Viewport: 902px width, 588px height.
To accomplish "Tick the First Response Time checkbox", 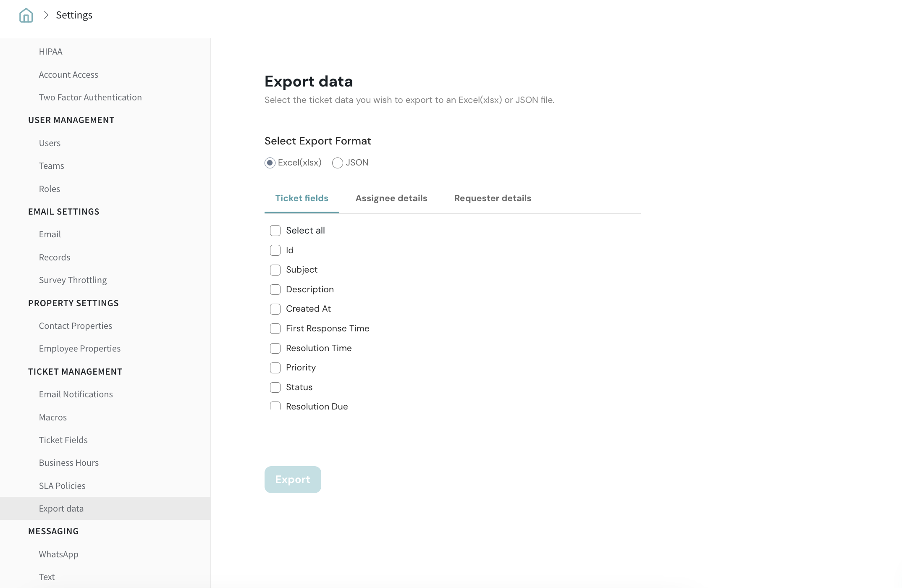I will [x=275, y=328].
